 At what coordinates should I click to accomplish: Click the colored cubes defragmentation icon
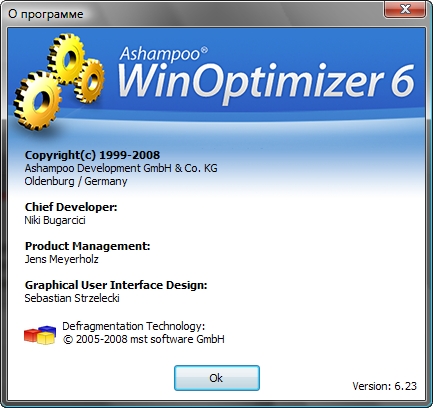(40, 334)
